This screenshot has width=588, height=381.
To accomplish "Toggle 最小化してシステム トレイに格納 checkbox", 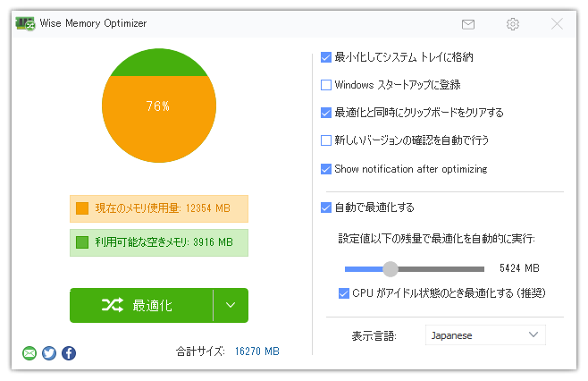I will click(326, 57).
